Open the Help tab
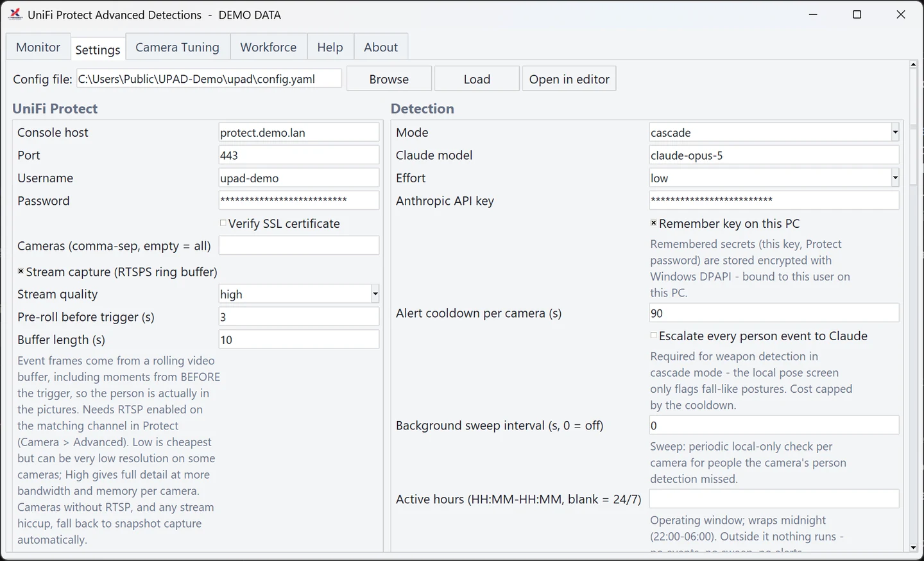This screenshot has height=561, width=924. 330,47
